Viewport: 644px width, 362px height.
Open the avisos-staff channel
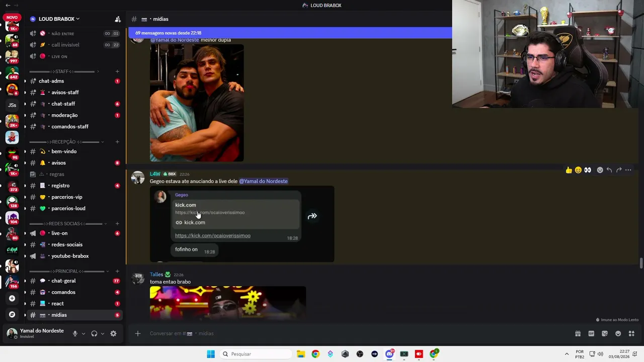(x=73, y=93)
